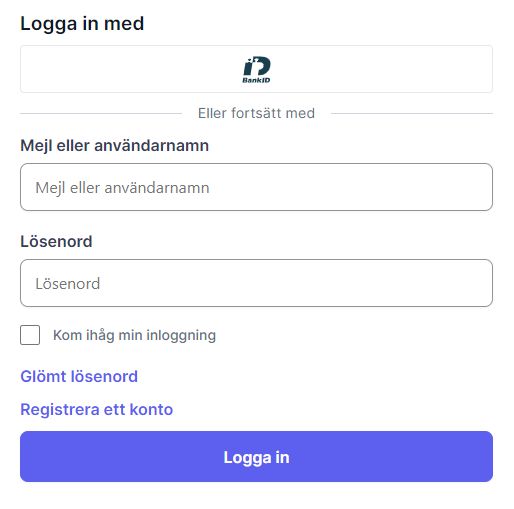Create account via Registrera ett konto
514x509 pixels.
97,409
